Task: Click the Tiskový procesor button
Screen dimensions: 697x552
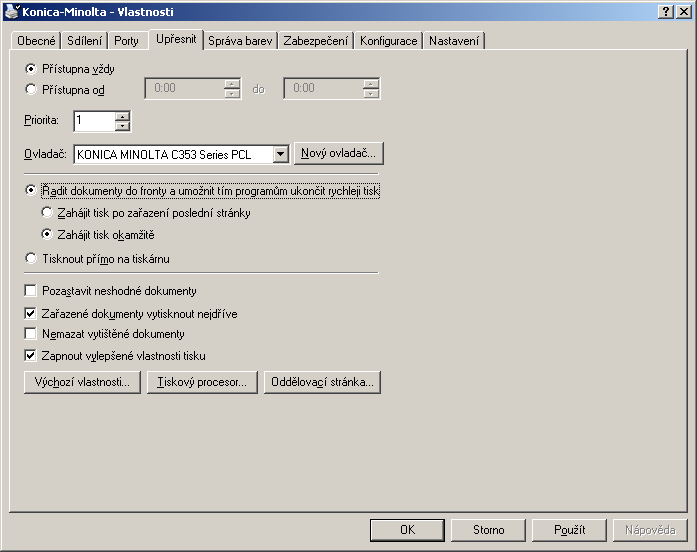Action: point(202,382)
